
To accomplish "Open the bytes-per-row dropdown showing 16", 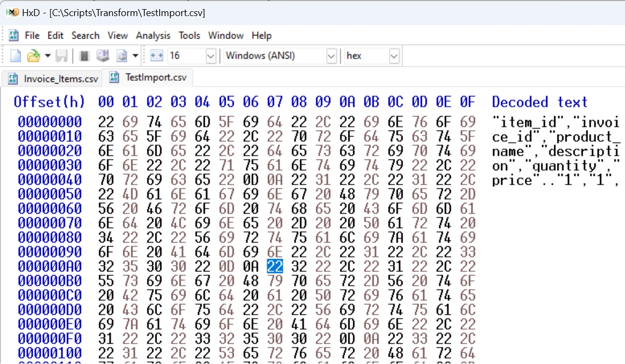I will 210,56.
